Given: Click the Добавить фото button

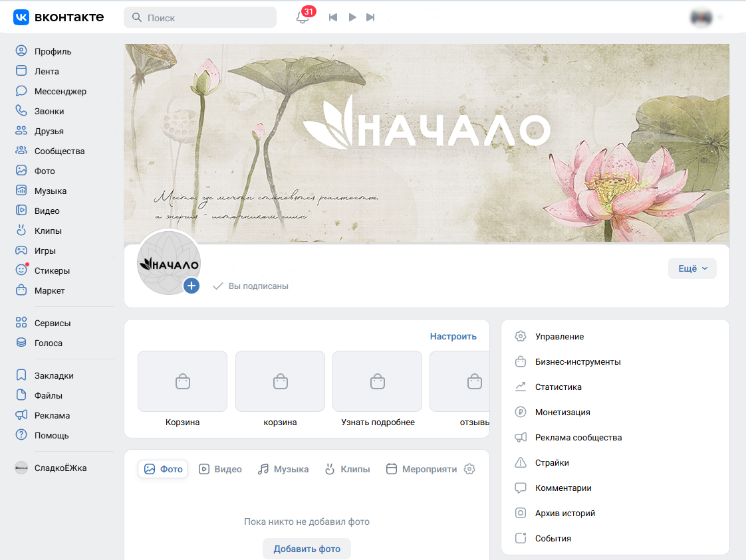Looking at the screenshot, I should 307,549.
